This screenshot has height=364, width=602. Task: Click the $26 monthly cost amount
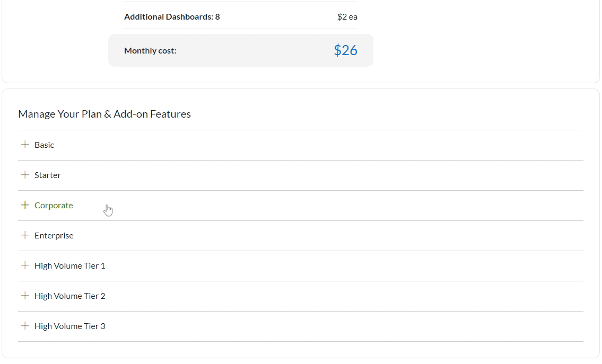(x=345, y=50)
